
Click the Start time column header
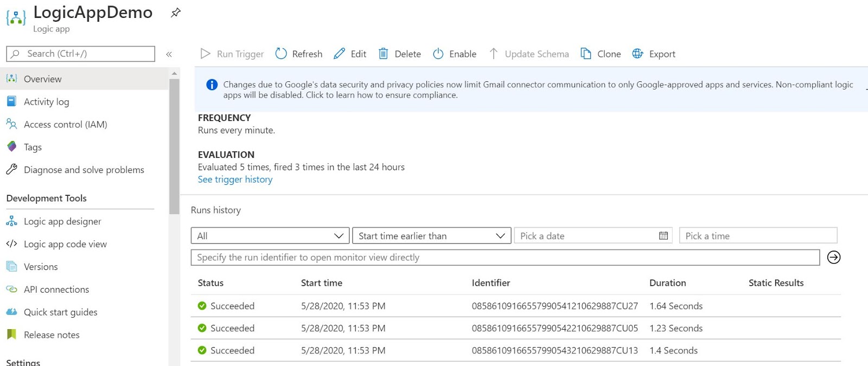[322, 282]
